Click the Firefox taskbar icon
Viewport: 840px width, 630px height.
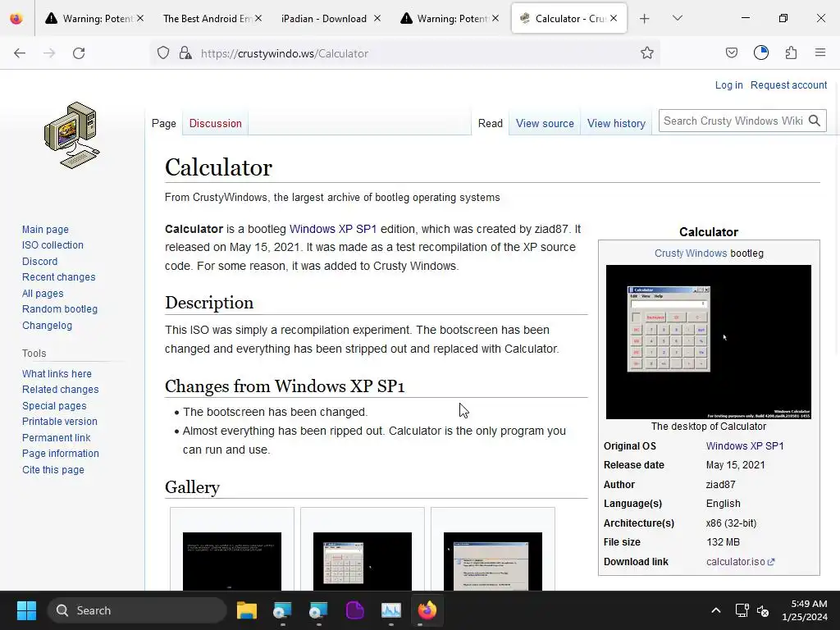tap(427, 610)
